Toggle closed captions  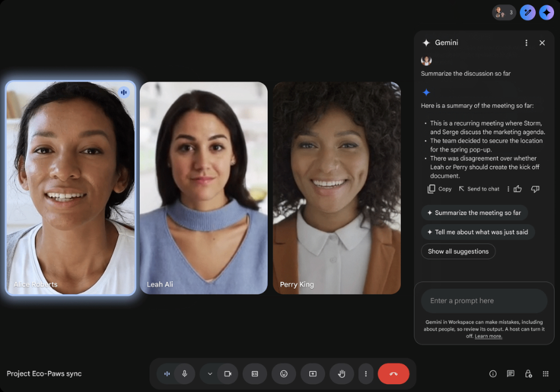click(255, 374)
